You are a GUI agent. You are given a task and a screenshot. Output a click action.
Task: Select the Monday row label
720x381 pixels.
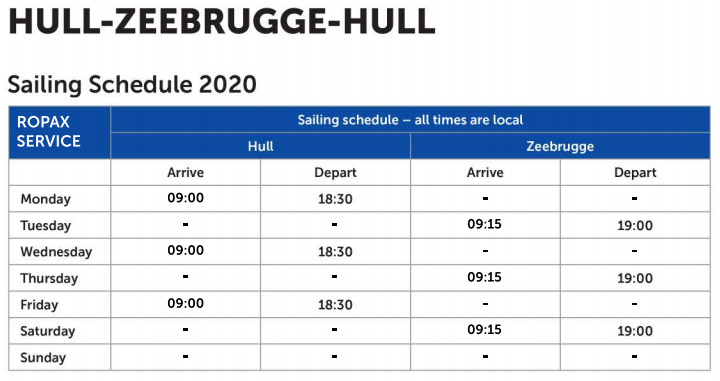tap(45, 199)
